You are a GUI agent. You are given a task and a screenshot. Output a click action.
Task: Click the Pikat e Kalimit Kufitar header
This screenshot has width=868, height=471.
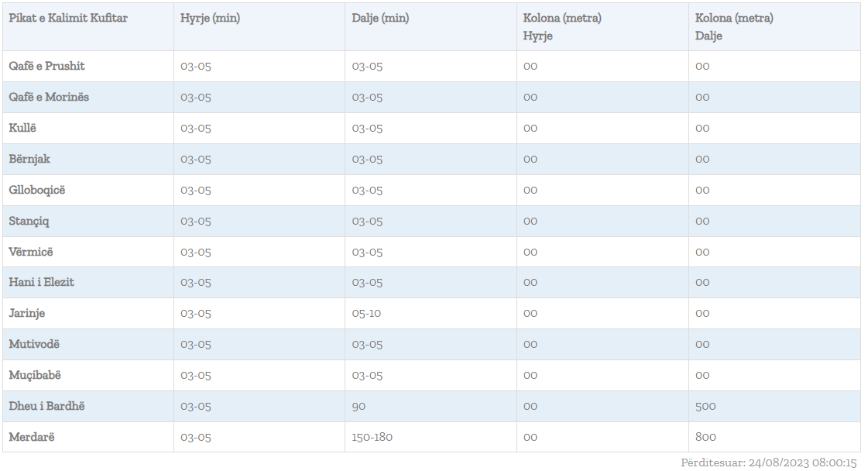pos(68,19)
